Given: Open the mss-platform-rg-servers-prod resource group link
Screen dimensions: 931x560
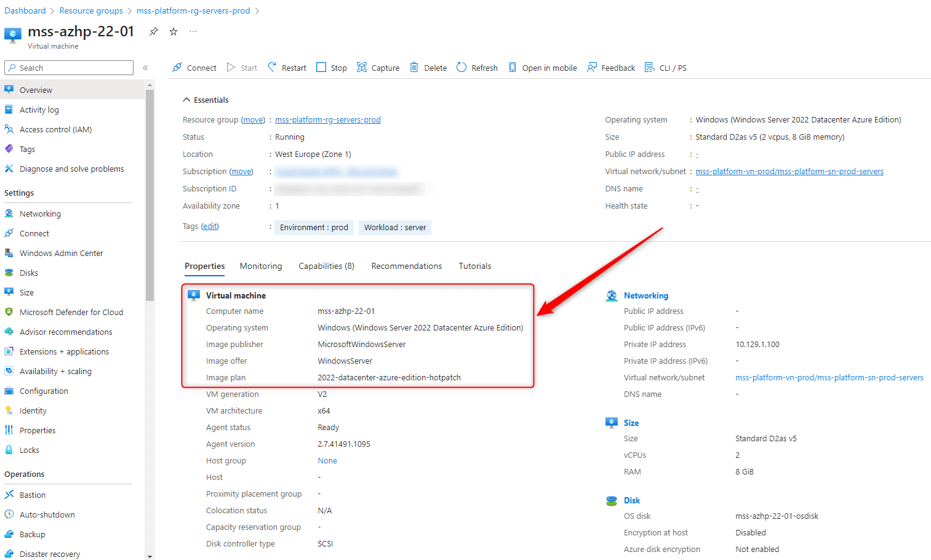Looking at the screenshot, I should (328, 120).
